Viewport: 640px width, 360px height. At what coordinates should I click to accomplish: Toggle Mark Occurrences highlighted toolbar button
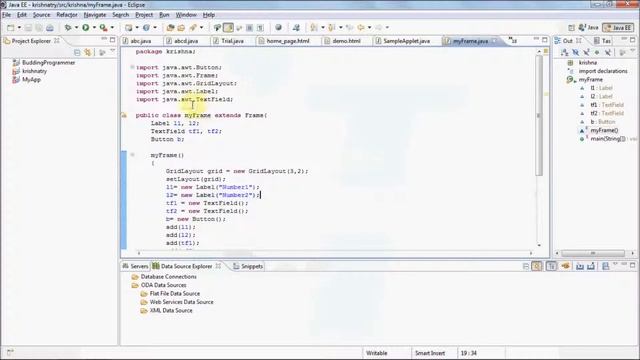(229, 28)
